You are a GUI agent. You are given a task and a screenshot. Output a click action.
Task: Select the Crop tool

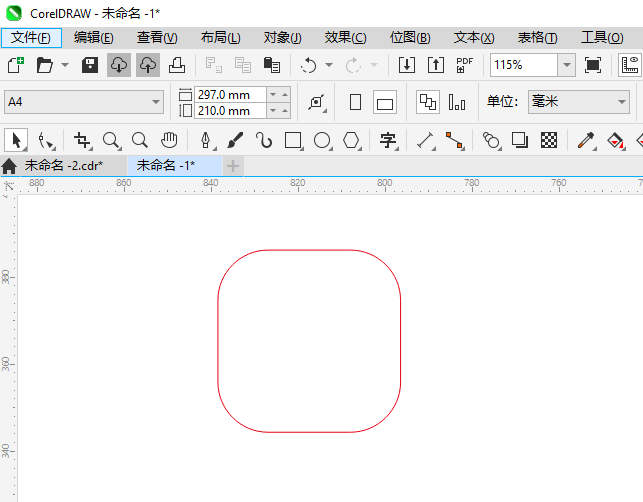click(x=82, y=140)
